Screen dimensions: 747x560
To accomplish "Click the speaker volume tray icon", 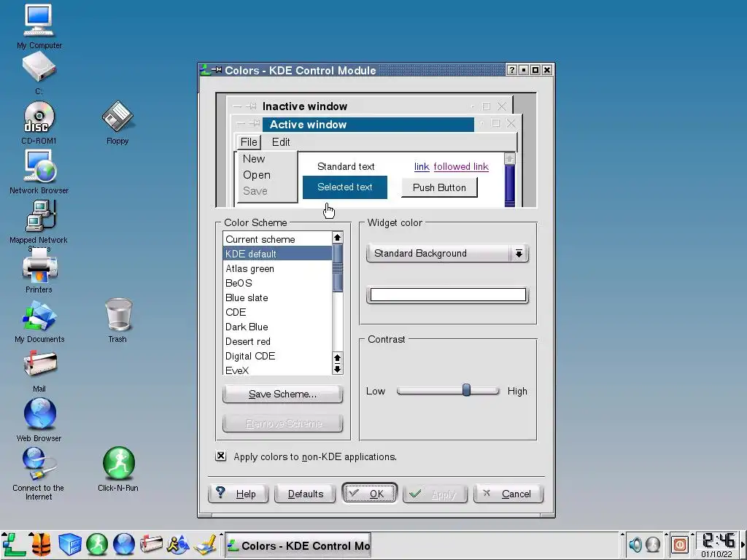I will pos(635,544).
